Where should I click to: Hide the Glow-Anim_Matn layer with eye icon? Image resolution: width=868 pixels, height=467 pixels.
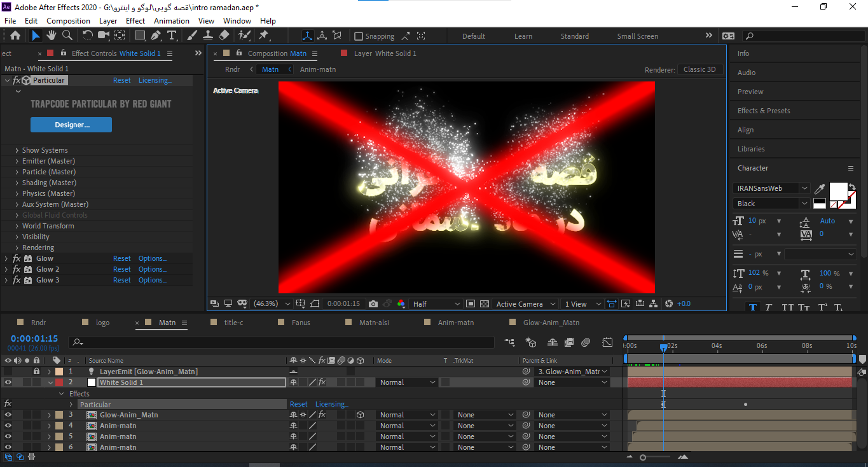point(8,415)
